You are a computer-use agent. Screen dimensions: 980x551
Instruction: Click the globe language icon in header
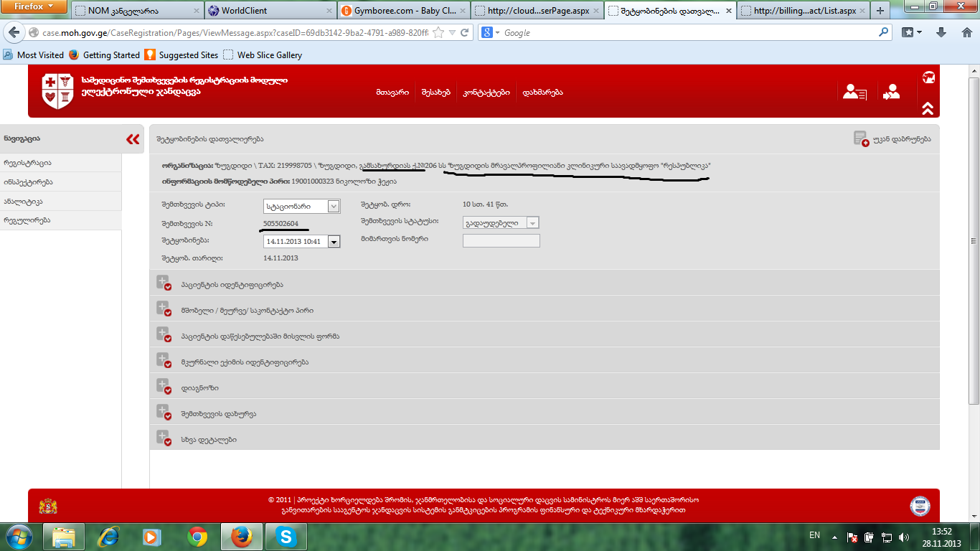tap(928, 77)
